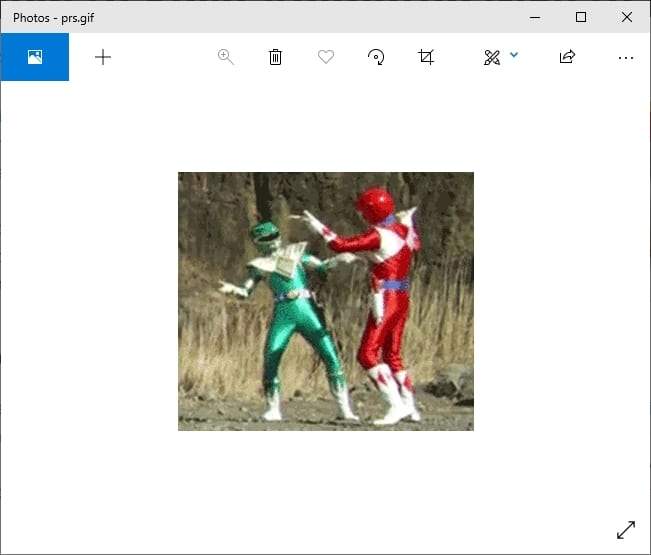Click the plus Add to icon
Screen dimensions: 651x555
click(x=103, y=57)
